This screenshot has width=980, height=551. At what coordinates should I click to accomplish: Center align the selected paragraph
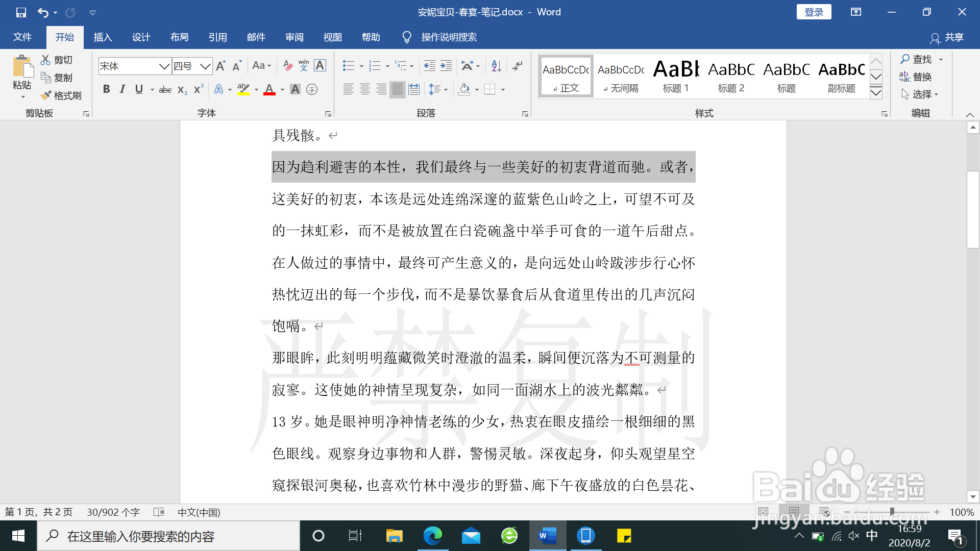click(364, 89)
